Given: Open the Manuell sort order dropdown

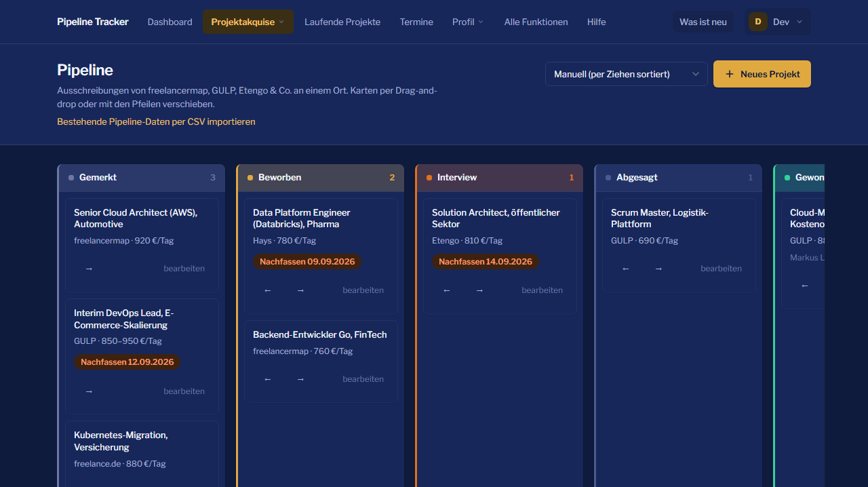Looking at the screenshot, I should click(627, 74).
